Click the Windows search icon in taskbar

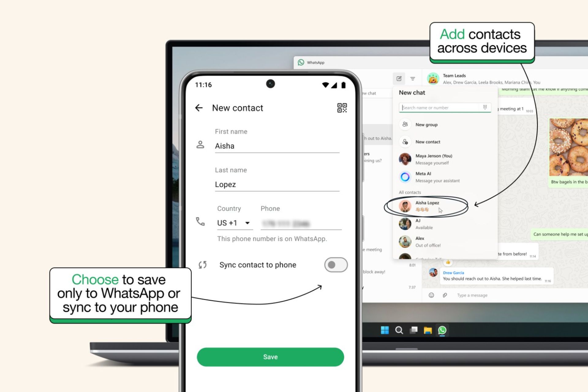399,330
